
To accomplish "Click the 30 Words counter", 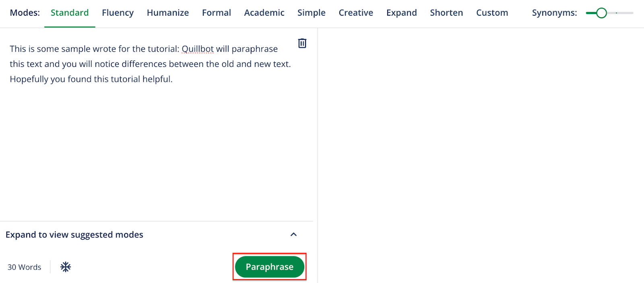I will coord(25,267).
